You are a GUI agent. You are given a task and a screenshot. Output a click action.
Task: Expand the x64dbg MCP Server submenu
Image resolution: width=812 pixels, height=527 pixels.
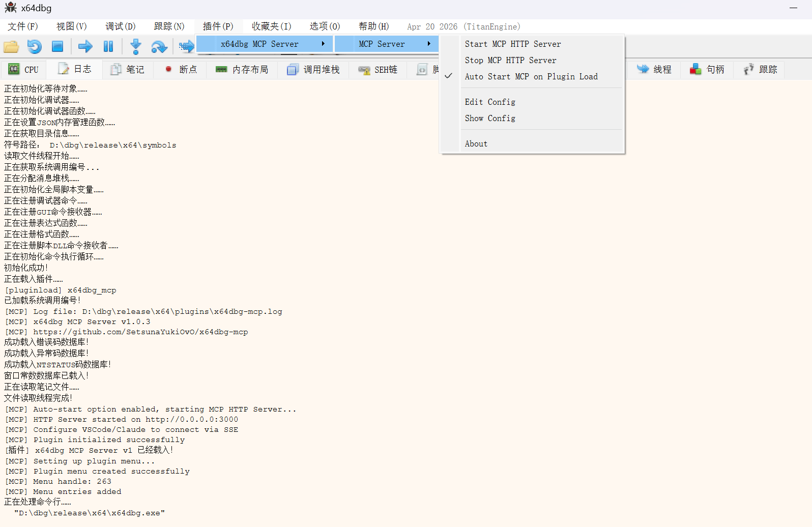coord(265,44)
